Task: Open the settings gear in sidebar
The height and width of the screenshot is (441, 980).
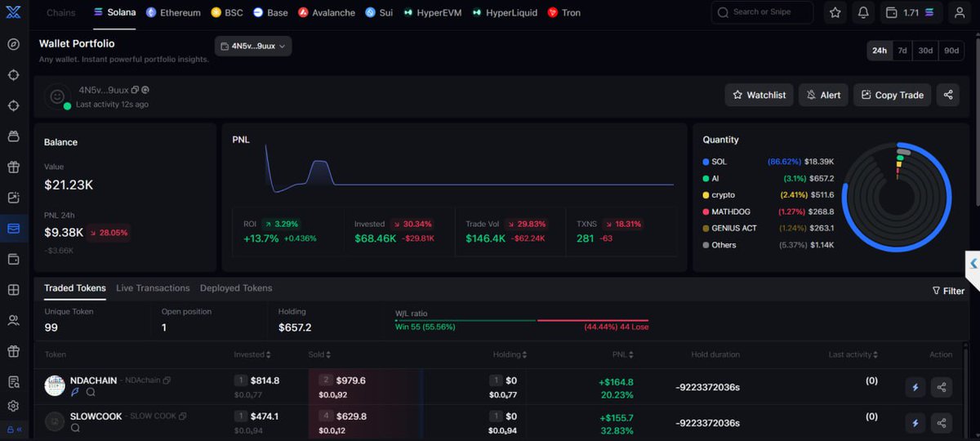Action: [x=13, y=406]
